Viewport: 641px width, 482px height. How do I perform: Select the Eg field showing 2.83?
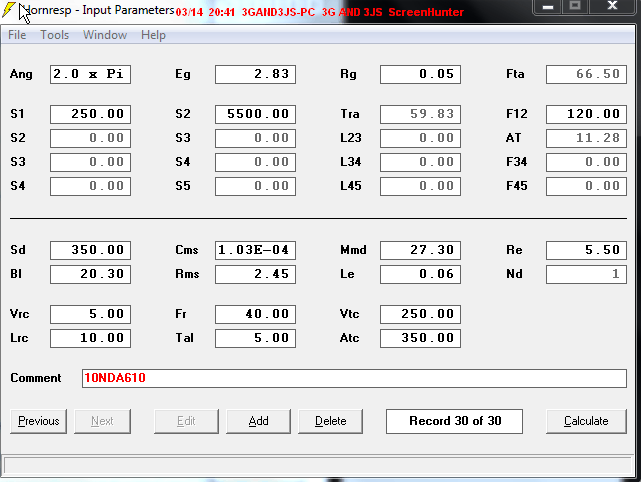pos(256,74)
